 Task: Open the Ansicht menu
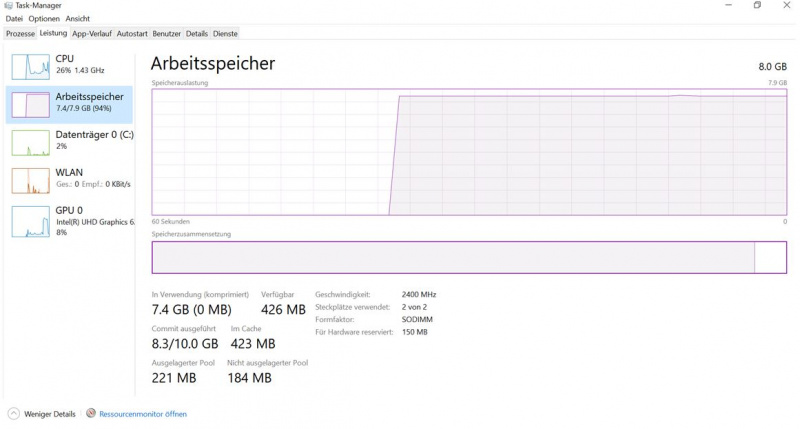(78, 19)
